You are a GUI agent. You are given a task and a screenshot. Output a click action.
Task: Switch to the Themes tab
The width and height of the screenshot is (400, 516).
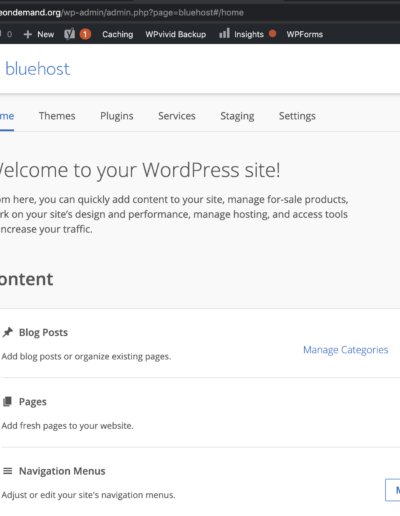57,116
